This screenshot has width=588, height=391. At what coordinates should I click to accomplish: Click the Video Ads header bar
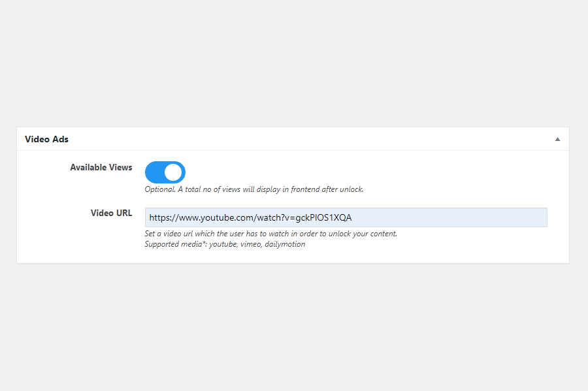click(293, 139)
